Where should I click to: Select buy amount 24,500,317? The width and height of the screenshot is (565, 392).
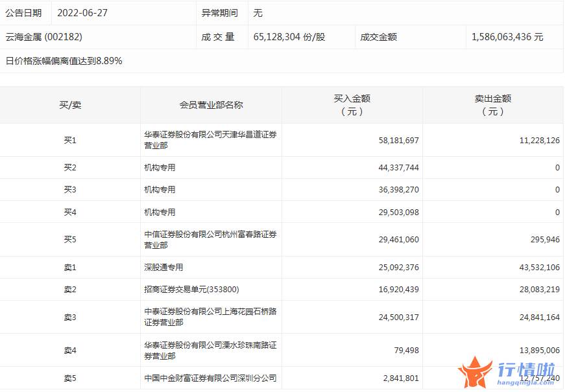point(398,317)
